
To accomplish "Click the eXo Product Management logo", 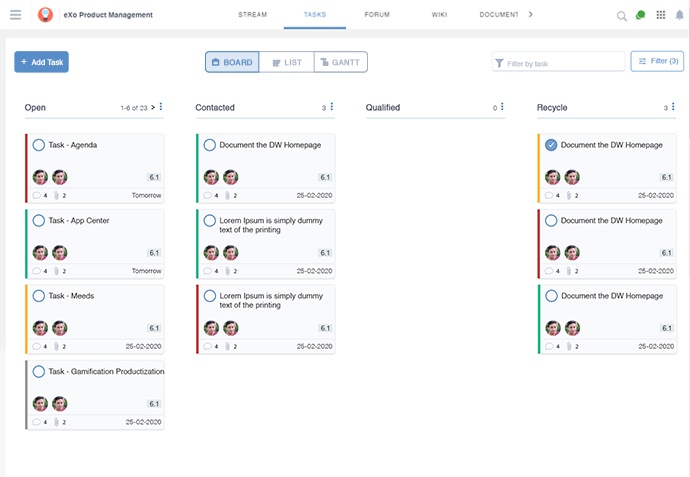I will click(45, 15).
